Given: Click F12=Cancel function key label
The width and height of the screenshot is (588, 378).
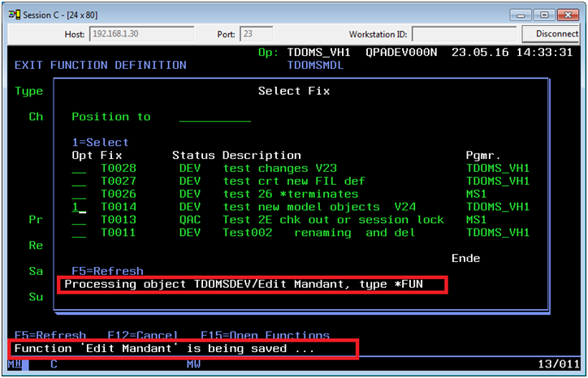Looking at the screenshot, I should pyautogui.click(x=140, y=335).
